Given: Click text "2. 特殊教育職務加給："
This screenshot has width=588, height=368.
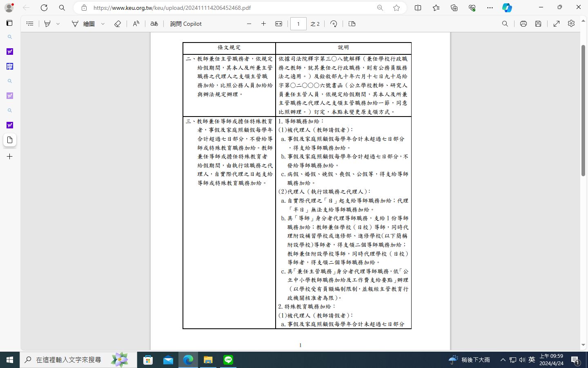Looking at the screenshot, I should point(307,307).
